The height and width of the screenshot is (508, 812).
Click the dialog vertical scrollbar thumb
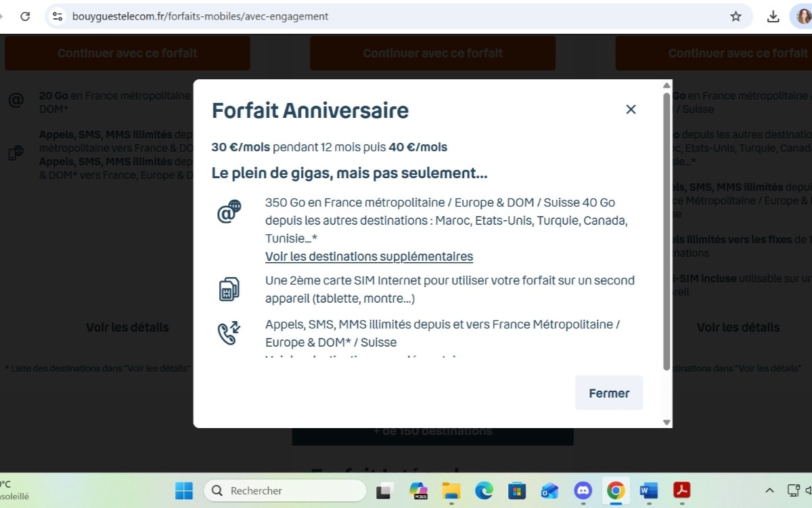coord(667,231)
